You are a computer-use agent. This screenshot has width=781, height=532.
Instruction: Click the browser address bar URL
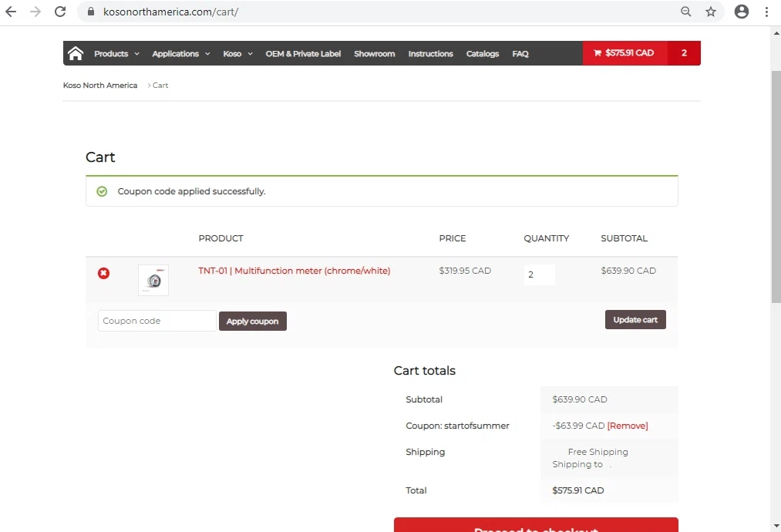tap(171, 12)
